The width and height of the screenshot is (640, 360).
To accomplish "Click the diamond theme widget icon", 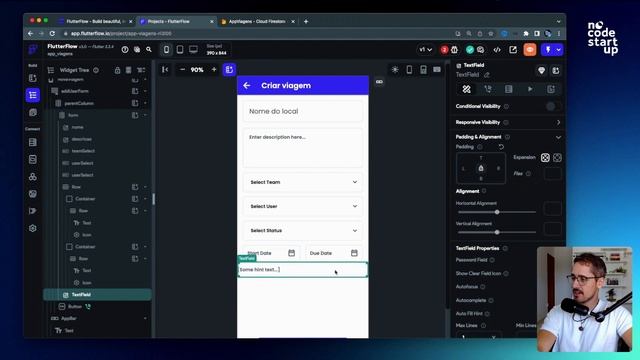I will 541,71.
